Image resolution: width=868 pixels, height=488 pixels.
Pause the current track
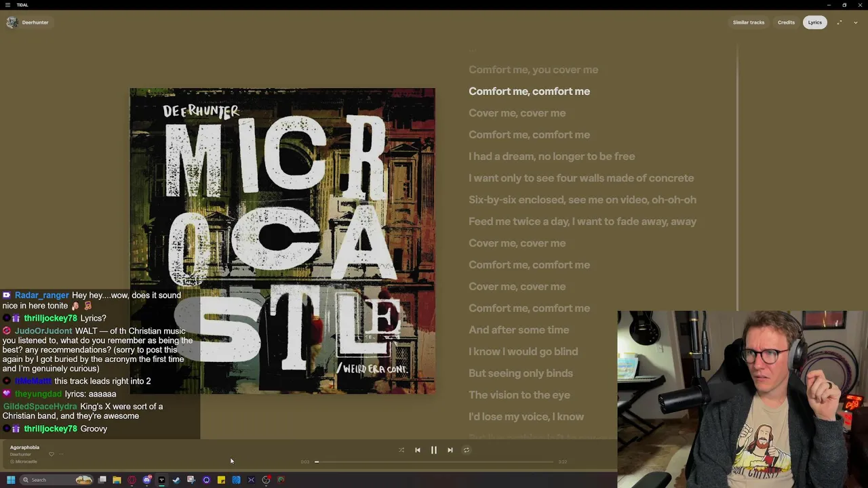[x=434, y=450]
